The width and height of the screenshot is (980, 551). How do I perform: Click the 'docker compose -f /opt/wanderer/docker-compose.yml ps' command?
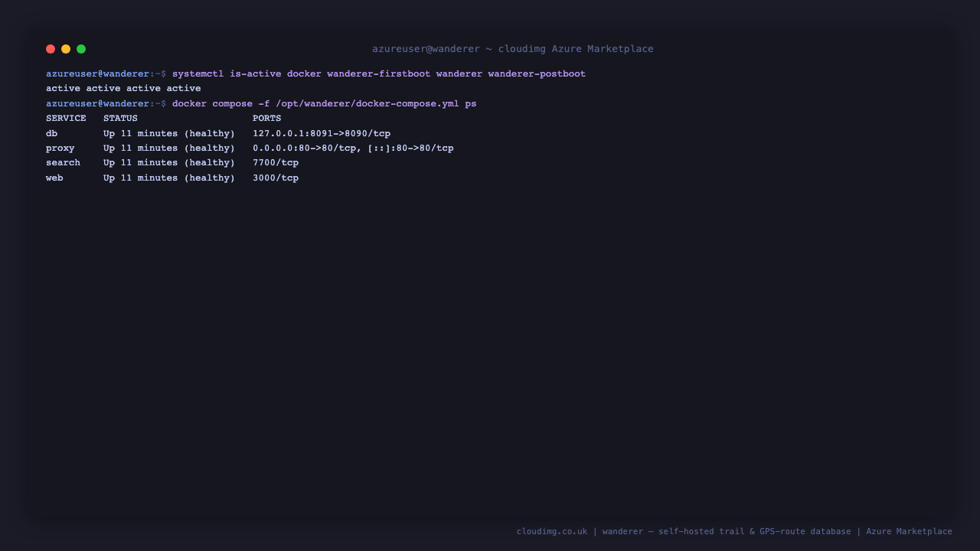(325, 104)
